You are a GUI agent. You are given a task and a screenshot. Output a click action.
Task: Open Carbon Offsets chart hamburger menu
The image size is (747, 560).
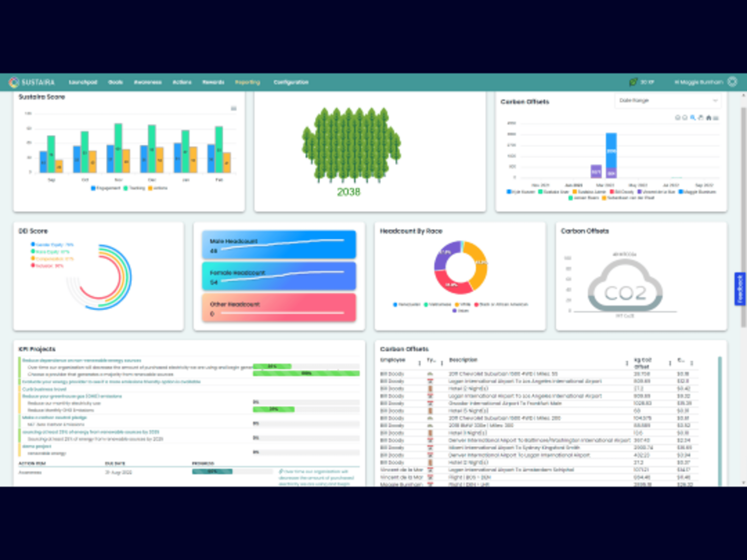click(716, 118)
